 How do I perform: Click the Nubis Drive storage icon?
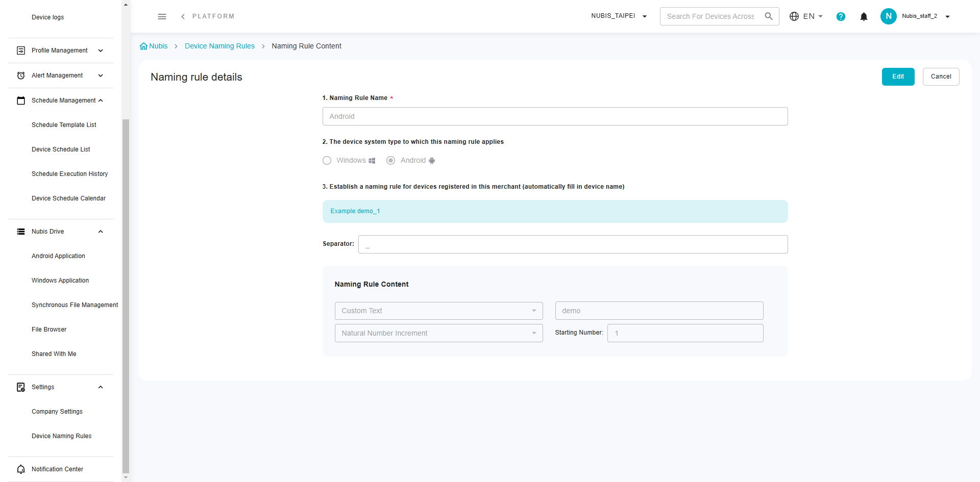[21, 232]
